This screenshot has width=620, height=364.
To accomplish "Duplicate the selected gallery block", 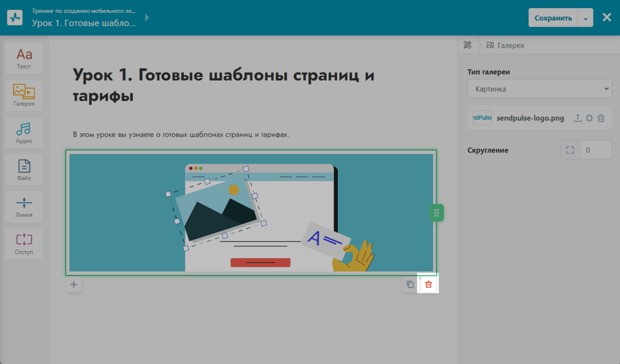I will (410, 284).
